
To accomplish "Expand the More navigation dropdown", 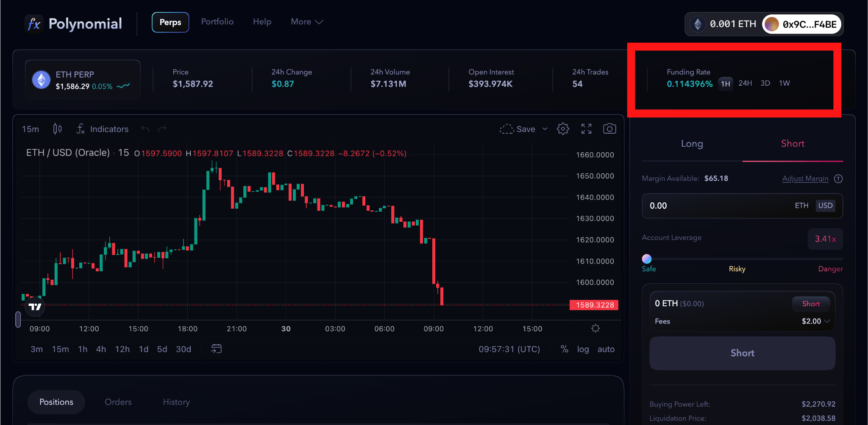I will 307,22.
